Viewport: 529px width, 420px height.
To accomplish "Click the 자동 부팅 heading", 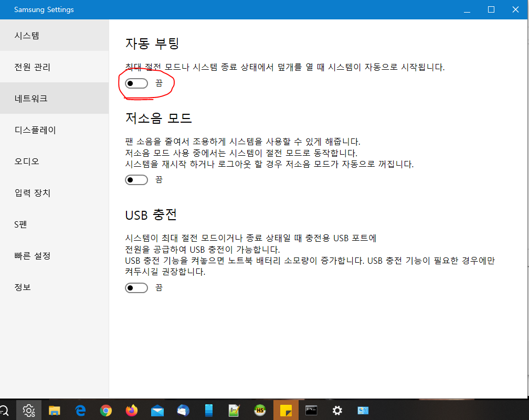I will 152,44.
